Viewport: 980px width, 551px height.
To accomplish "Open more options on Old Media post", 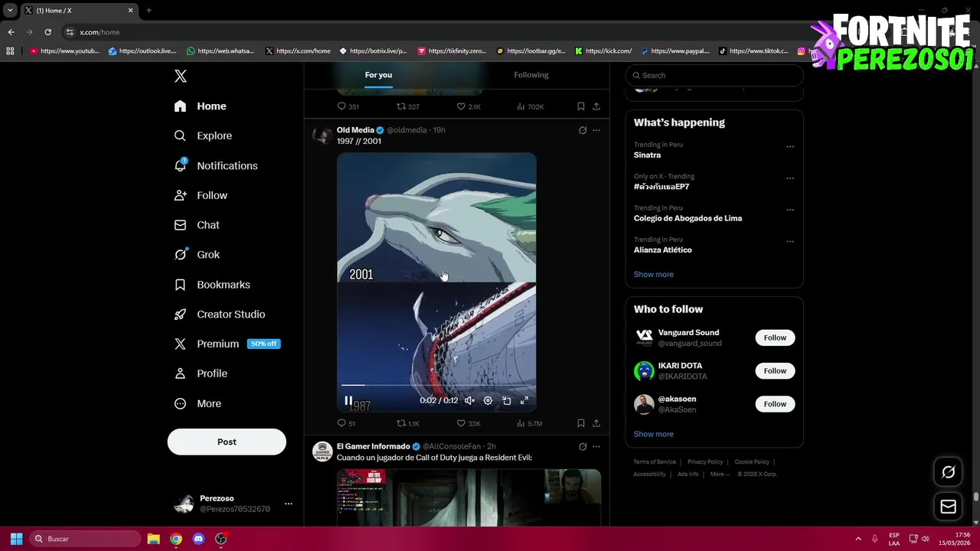I will click(596, 130).
